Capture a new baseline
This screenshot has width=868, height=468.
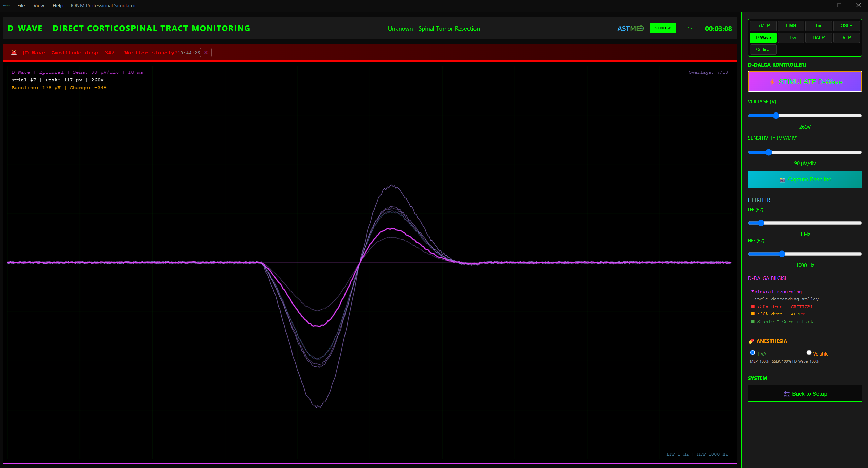tap(804, 179)
